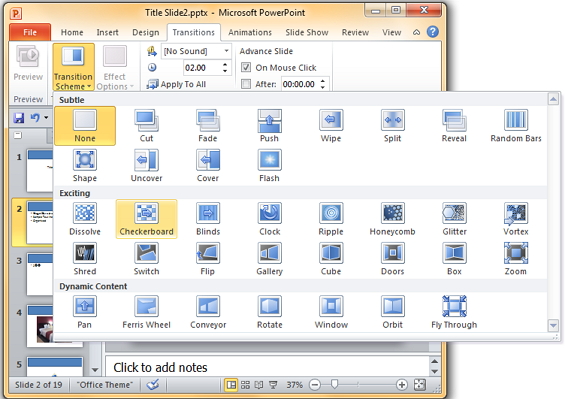Open PowerPoint Help question mark
This screenshot has height=399, width=565.
click(433, 32)
